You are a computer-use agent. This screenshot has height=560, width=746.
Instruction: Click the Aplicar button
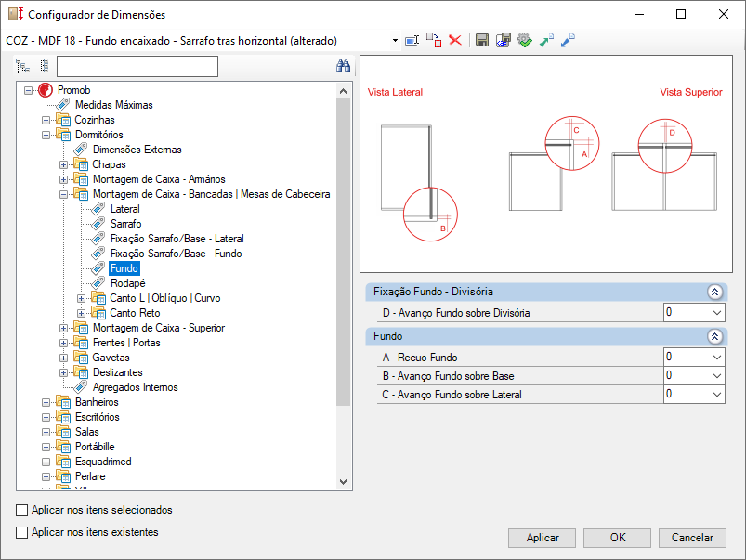tap(542, 538)
